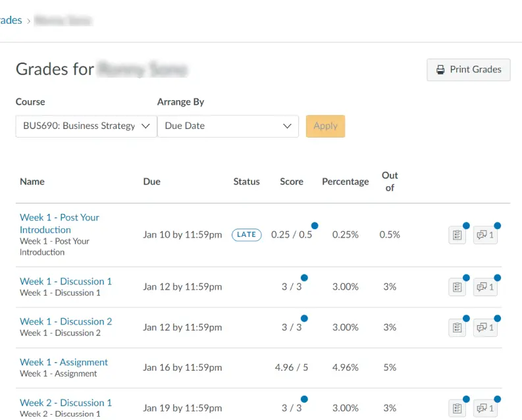
Task: Open comments icon for Week 1 Post Your Introduction
Action: coord(485,235)
